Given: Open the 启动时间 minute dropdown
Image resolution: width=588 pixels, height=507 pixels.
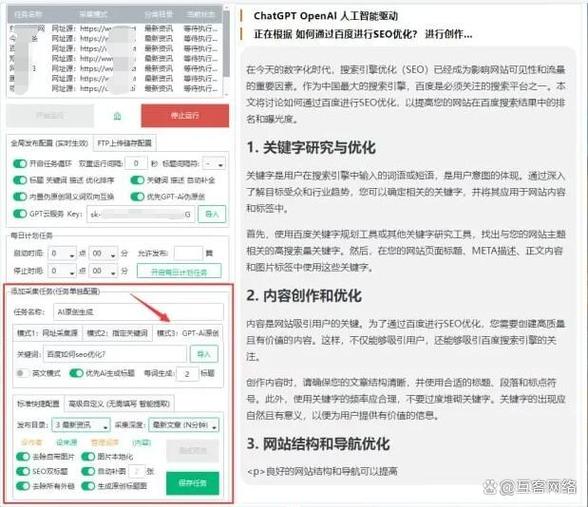Looking at the screenshot, I should pos(104,254).
